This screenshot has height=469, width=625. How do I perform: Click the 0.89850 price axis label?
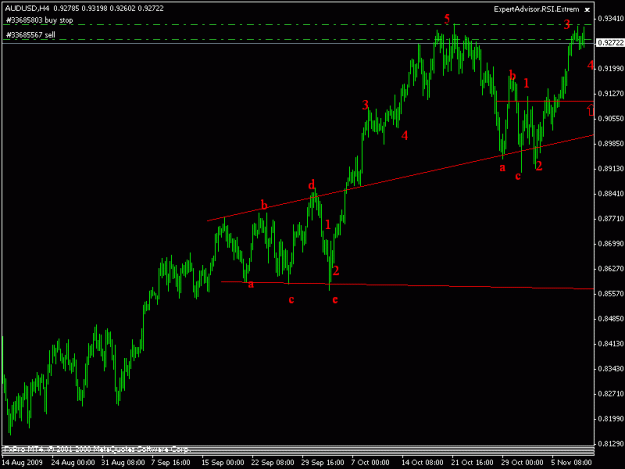611,143
